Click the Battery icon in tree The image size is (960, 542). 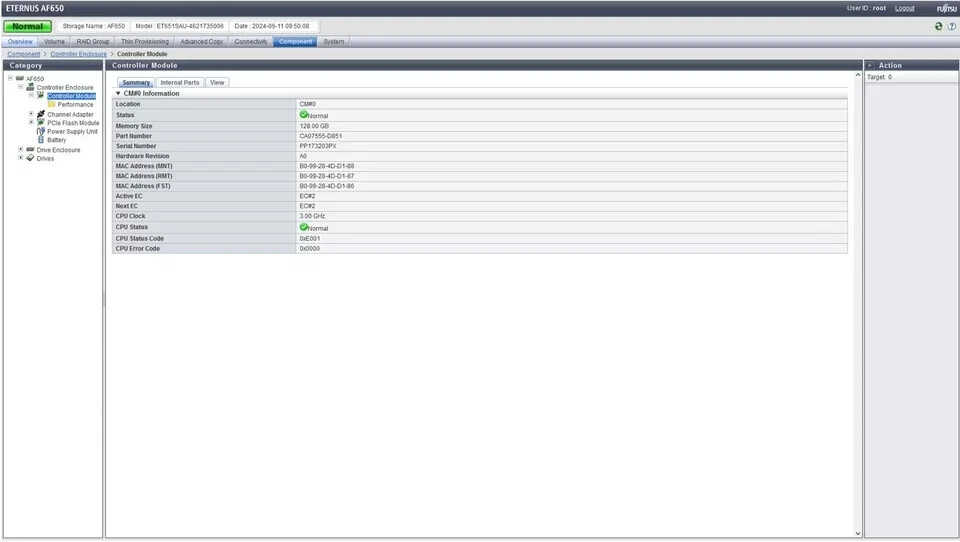(x=41, y=140)
